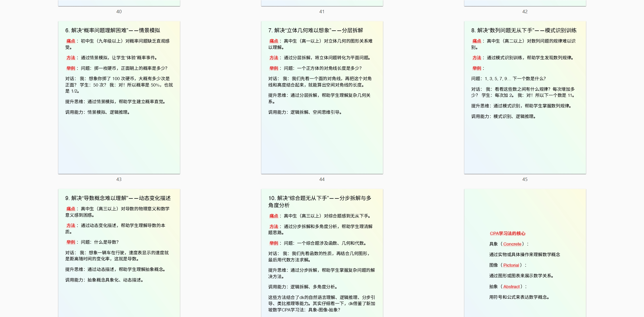Click the red CPA学习法的核心 heading
The width and height of the screenshot is (644, 317).
507,233
